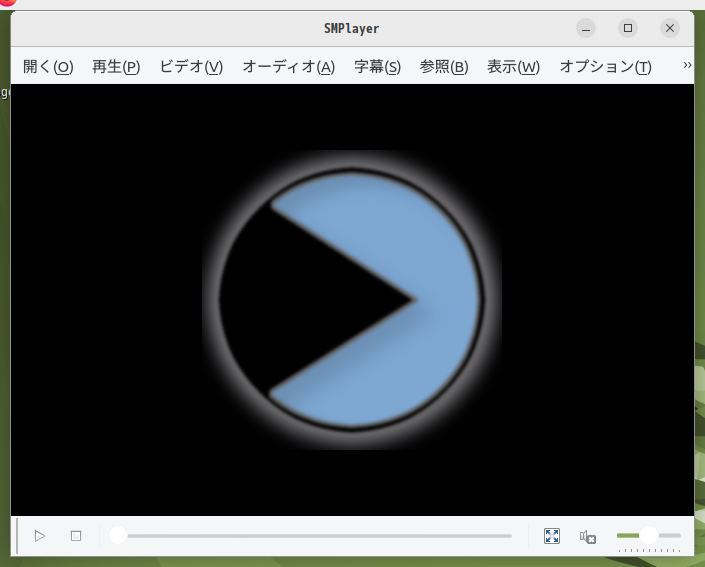Screen dimensions: 705x567
Task: Open the 参照(B) menu
Action: tap(444, 67)
